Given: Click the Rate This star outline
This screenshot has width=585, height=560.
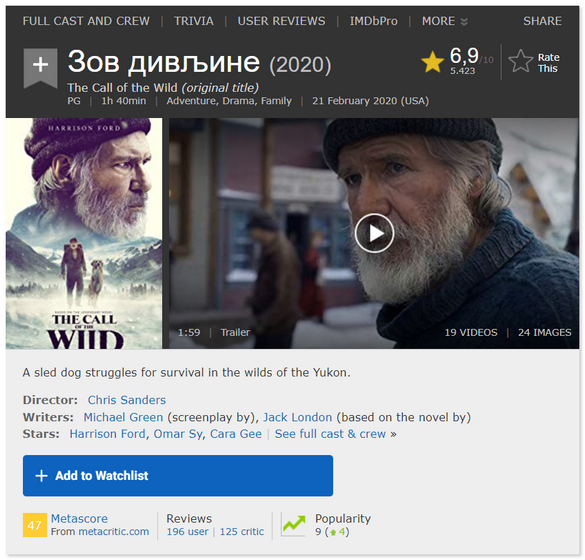Looking at the screenshot, I should (520, 61).
